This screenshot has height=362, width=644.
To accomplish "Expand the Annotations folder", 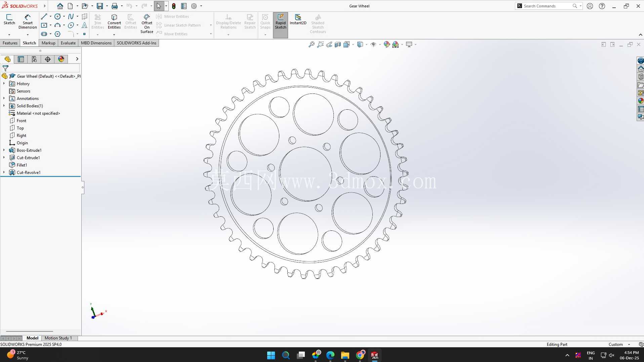I will point(4,98).
